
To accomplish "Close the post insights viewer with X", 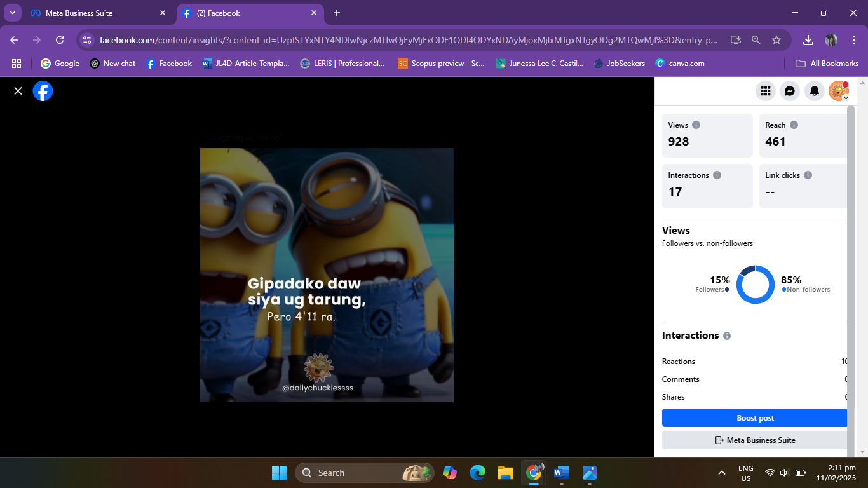I will [x=18, y=91].
